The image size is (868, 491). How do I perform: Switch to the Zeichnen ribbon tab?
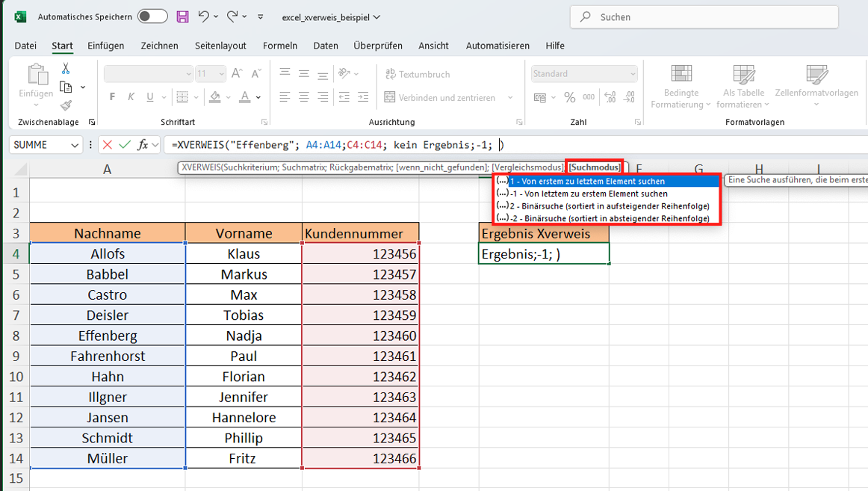click(159, 46)
